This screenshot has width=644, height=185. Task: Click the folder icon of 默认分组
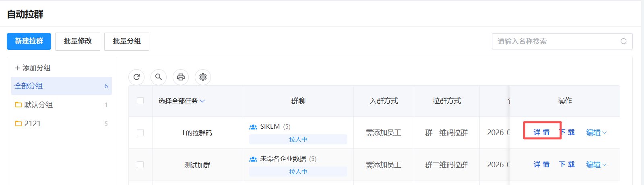pyautogui.click(x=19, y=105)
